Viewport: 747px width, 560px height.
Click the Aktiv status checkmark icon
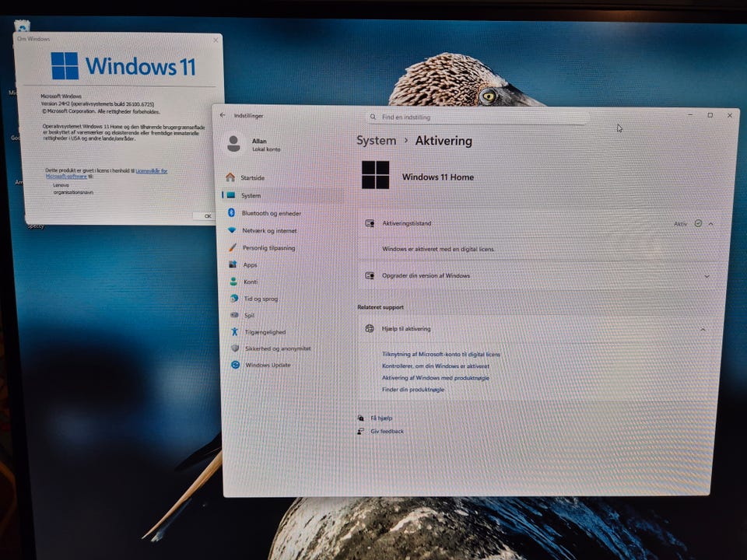pos(698,223)
